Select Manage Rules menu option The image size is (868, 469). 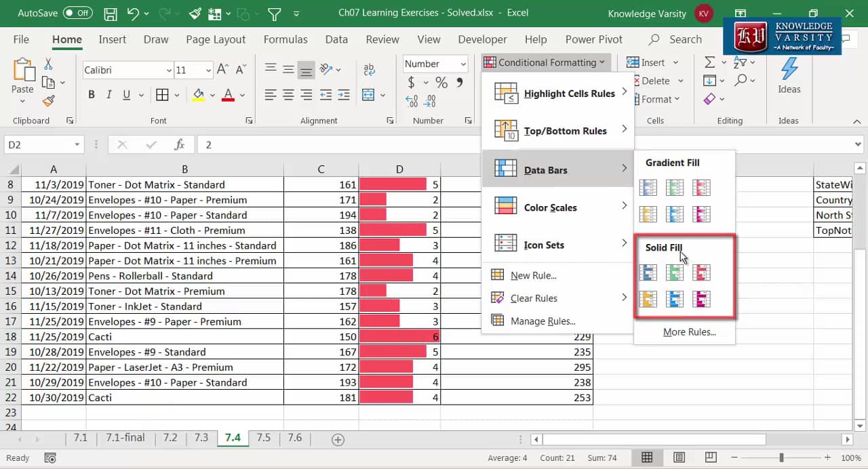pyautogui.click(x=542, y=321)
